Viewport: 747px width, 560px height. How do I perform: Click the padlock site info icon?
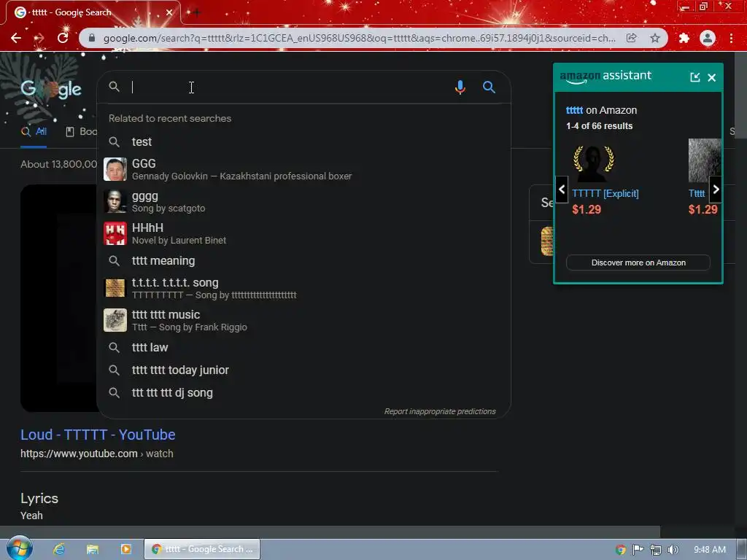click(92, 38)
